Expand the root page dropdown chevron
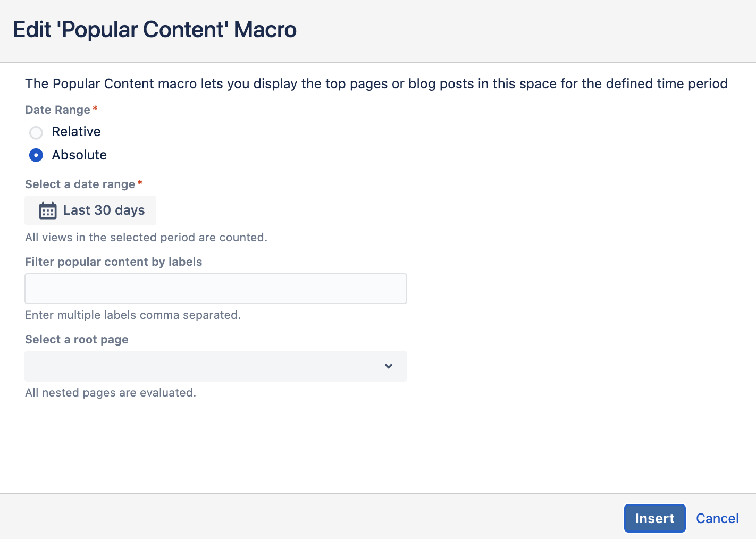 [389, 366]
